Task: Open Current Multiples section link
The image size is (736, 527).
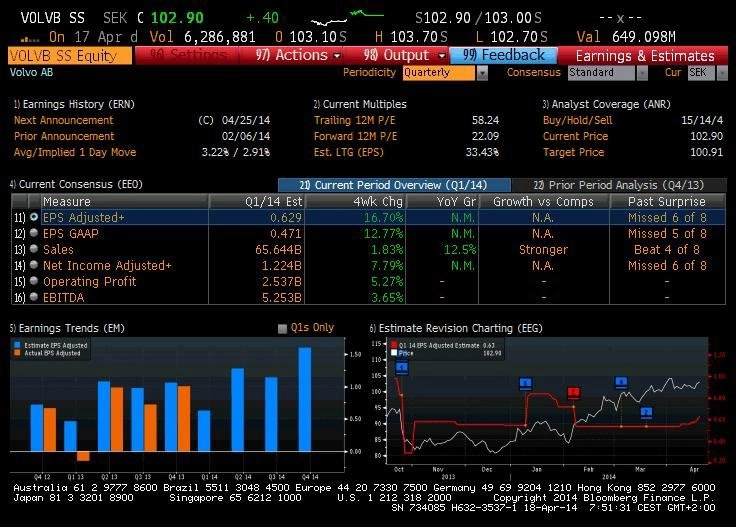Action: [x=360, y=104]
